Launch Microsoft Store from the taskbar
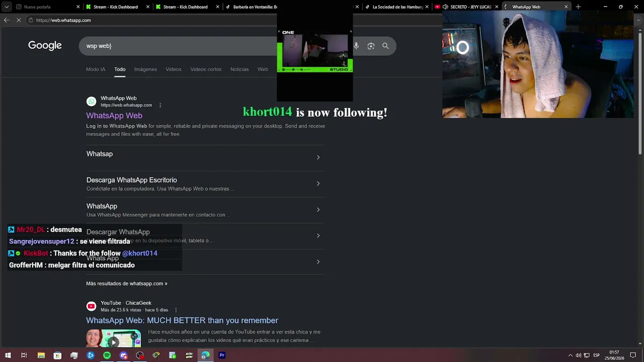This screenshot has width=644, height=362. click(57, 355)
